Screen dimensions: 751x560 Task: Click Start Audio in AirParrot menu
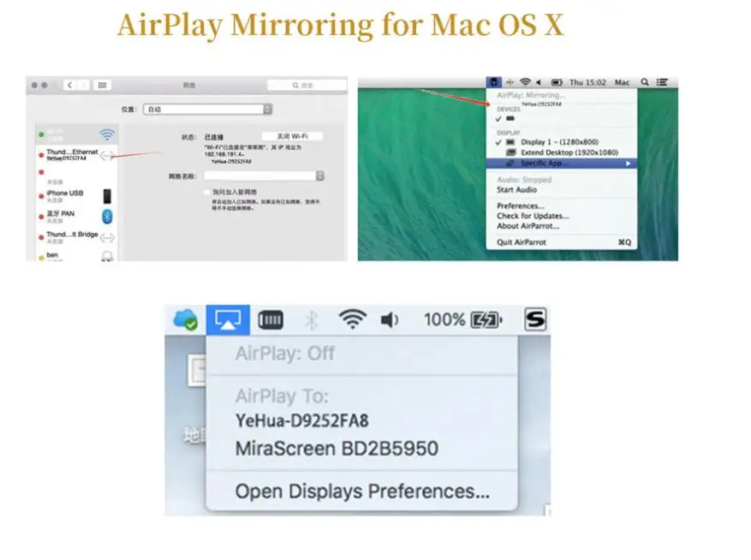516,190
